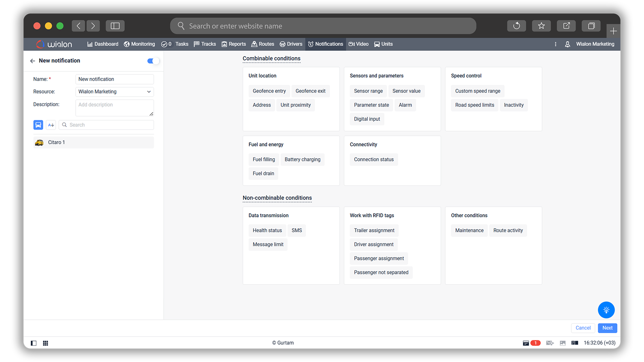Click the alphabetical sort icon in sidebar
The width and height of the screenshot is (644, 362).
51,125
